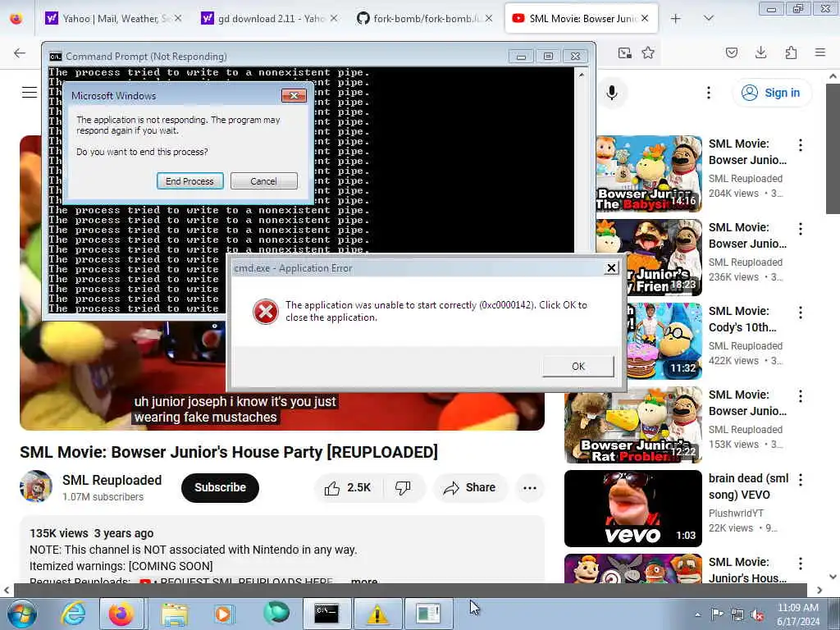
Task: Open the brain dead sml song VEVO thumbnail
Action: click(x=633, y=508)
